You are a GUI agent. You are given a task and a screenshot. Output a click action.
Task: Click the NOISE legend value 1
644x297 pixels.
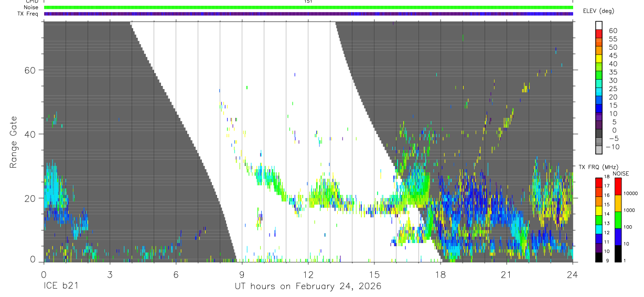coord(625,260)
